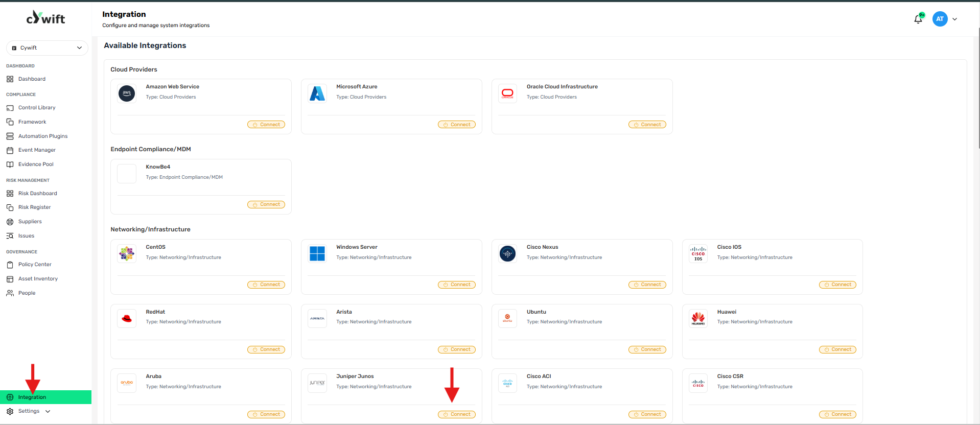Open Framework section
The image size is (980, 425).
point(32,122)
